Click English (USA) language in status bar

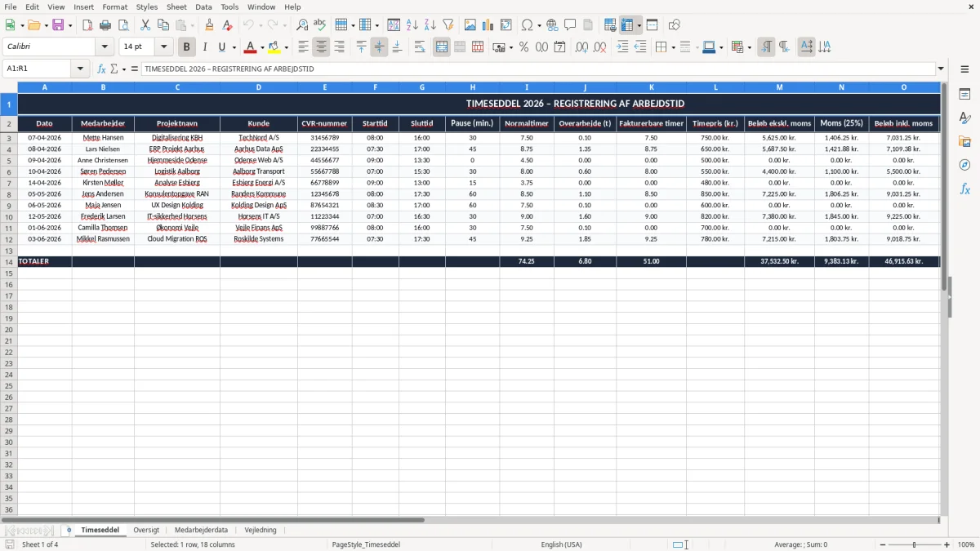(x=561, y=544)
